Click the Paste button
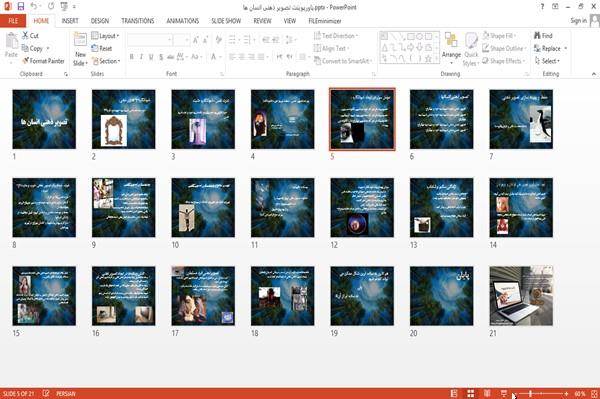The image size is (600, 399). [x=11, y=45]
